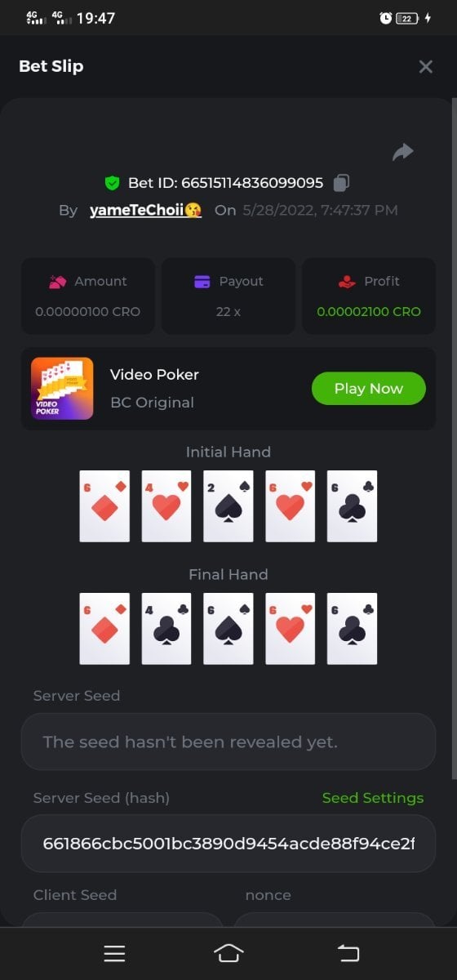The height and width of the screenshot is (980, 457).
Task: Select the 2 of spades initial card
Action: (228, 506)
